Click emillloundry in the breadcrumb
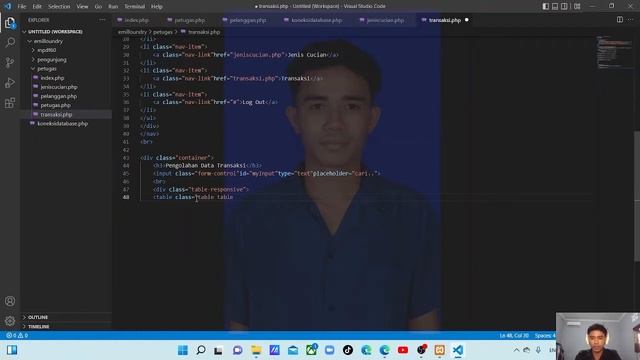Image resolution: width=640 pixels, height=360 pixels. [132, 32]
